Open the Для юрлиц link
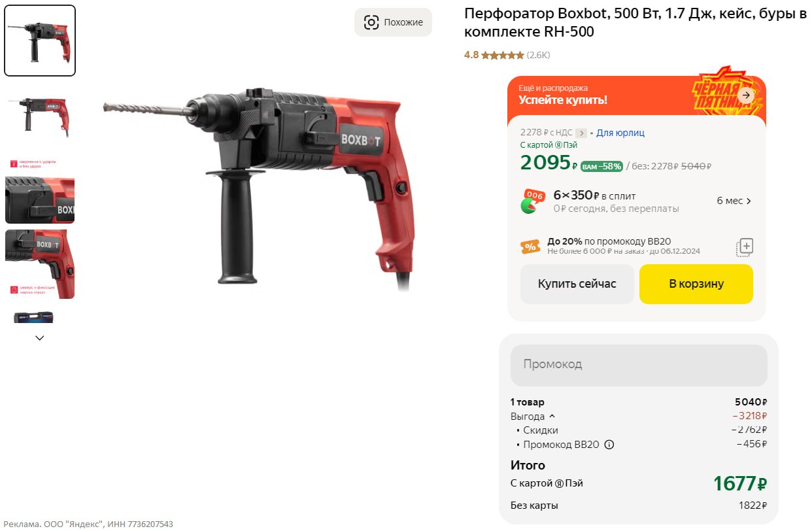Screen dimensions: 812x531 620,133
